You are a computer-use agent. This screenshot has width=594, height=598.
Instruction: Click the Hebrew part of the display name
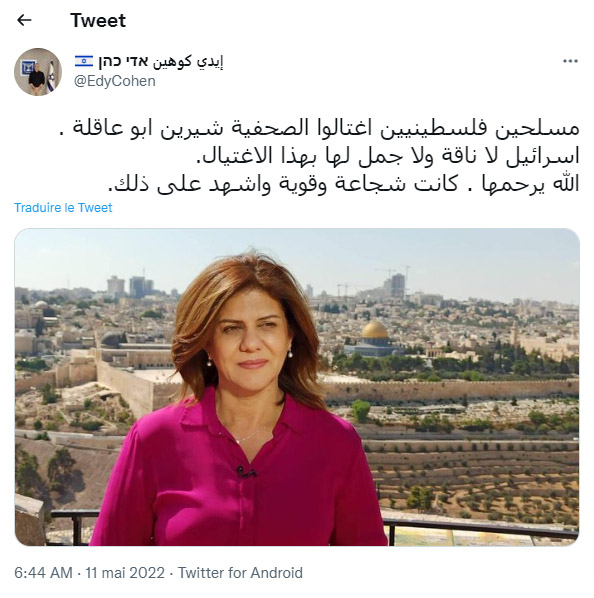tap(123, 61)
